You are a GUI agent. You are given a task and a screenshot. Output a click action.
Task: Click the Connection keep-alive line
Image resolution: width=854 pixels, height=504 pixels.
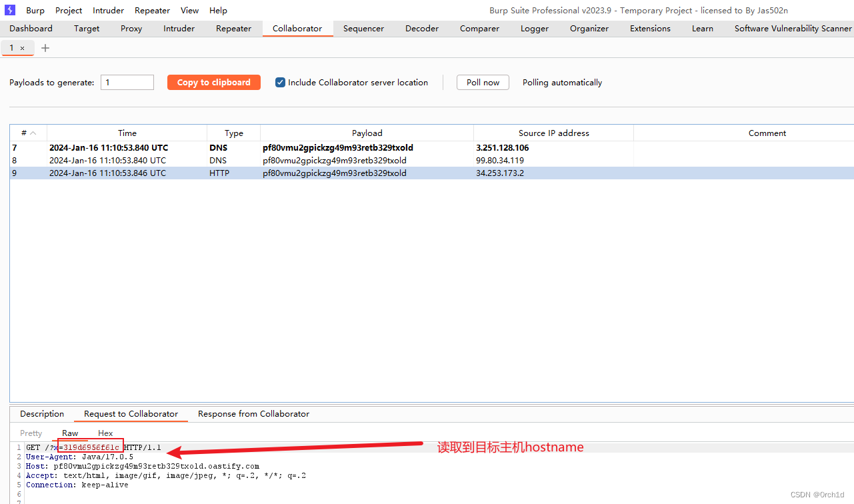pos(77,485)
